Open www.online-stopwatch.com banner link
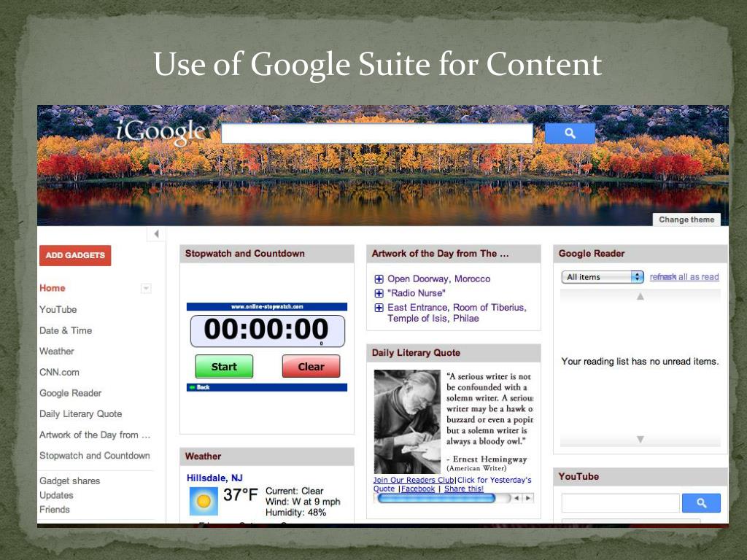 267,307
